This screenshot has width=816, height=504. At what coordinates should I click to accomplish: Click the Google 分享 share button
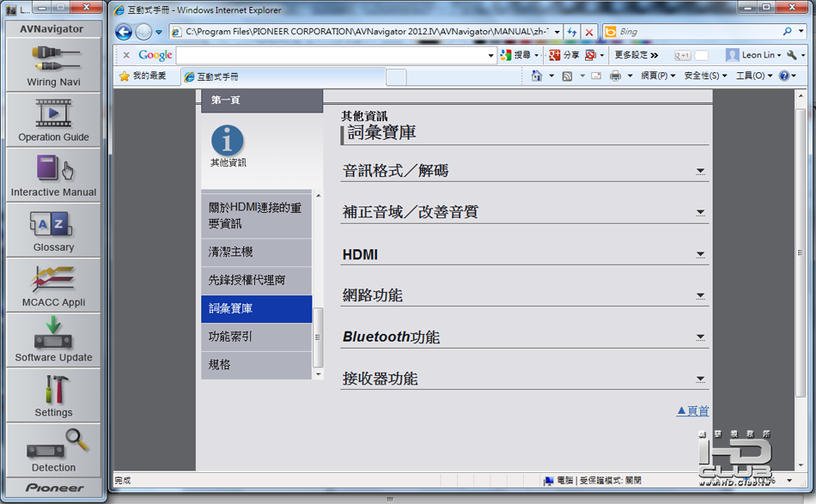point(564,55)
